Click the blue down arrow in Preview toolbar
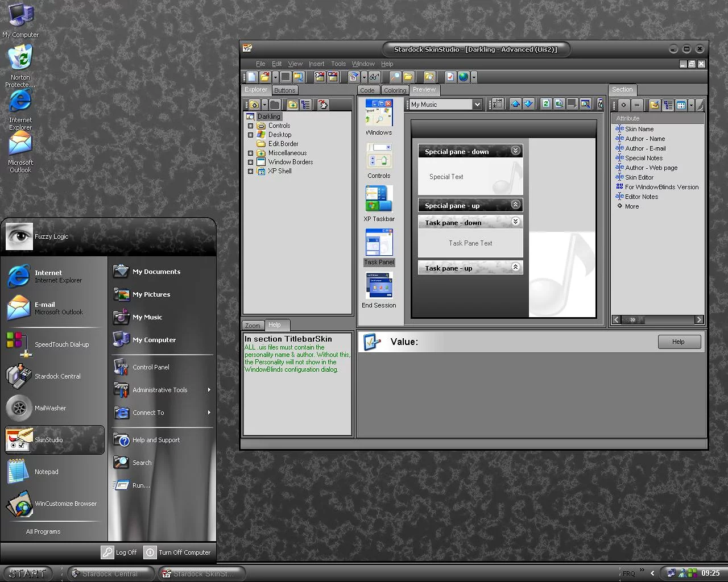728x582 pixels. 528,104
